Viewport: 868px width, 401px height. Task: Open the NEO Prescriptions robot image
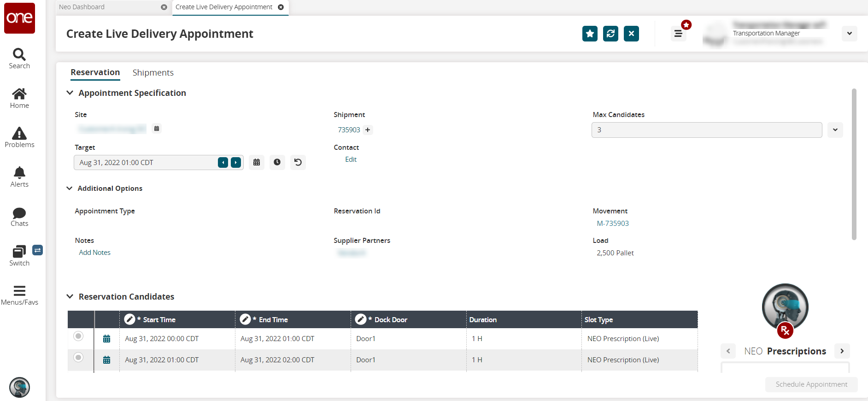785,307
